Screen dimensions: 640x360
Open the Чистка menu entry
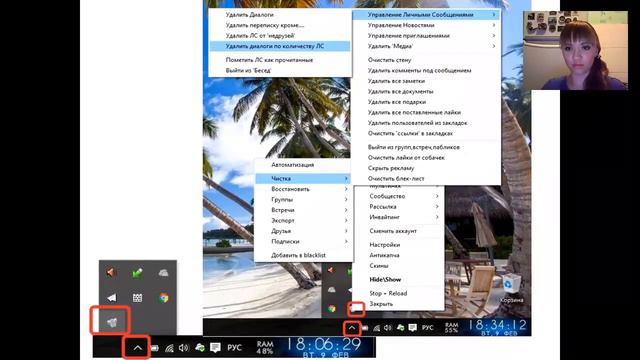pos(302,179)
